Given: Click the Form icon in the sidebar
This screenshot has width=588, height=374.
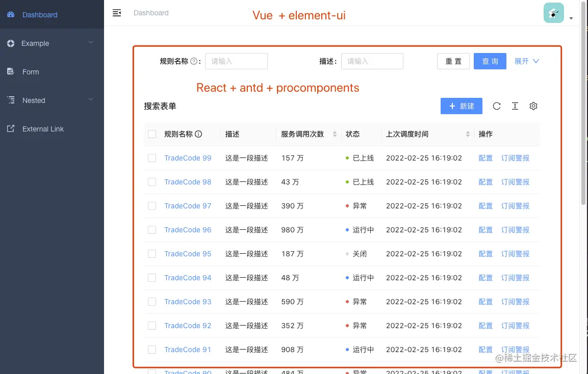Looking at the screenshot, I should pos(11,71).
